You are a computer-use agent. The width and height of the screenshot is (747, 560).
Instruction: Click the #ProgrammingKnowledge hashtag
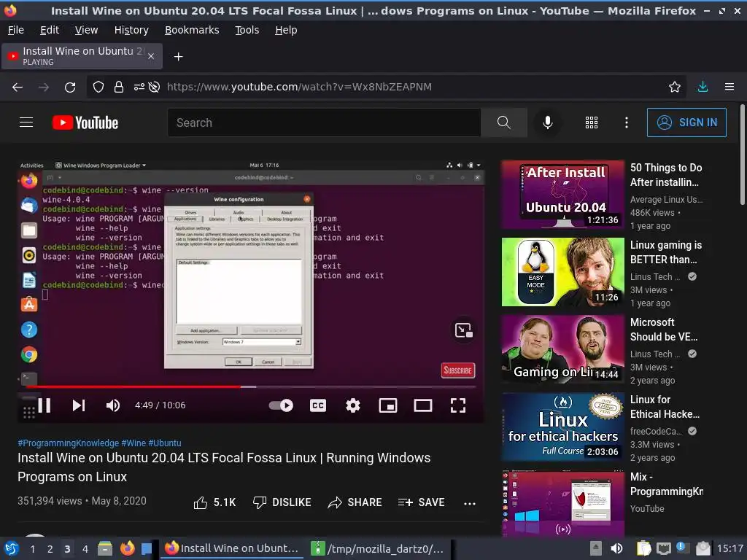68,443
